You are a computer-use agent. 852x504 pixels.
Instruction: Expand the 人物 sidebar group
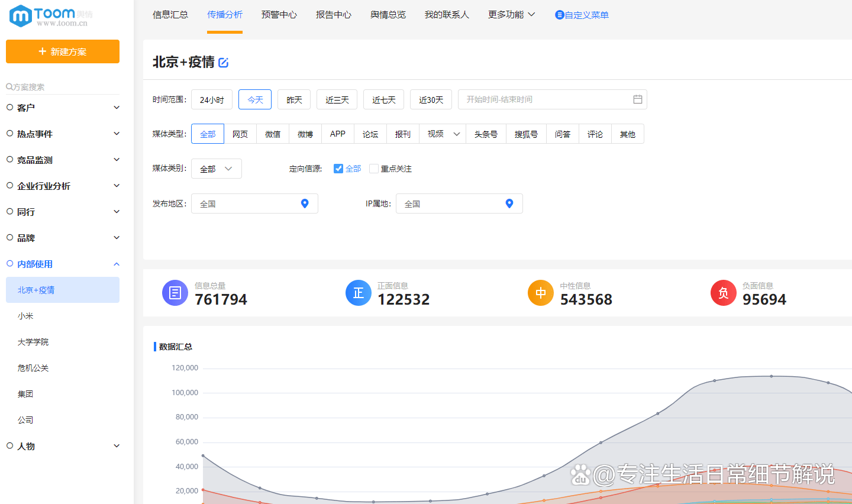click(x=117, y=446)
